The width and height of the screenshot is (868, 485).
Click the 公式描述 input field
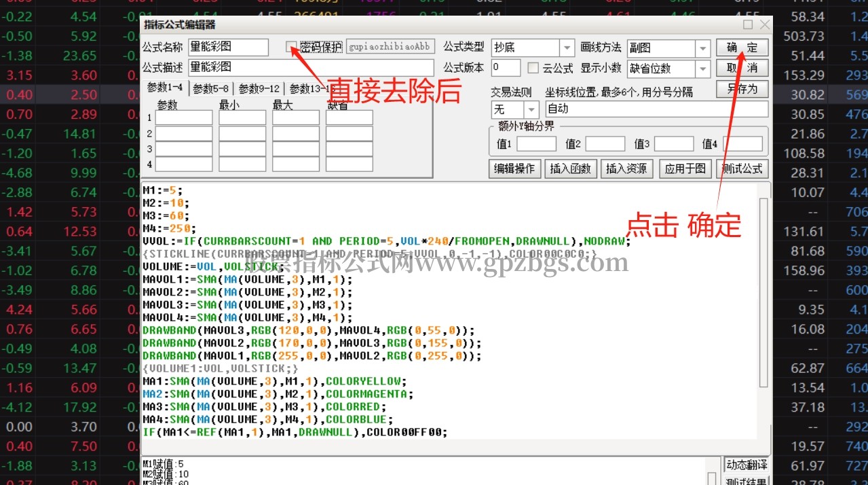[x=311, y=67]
